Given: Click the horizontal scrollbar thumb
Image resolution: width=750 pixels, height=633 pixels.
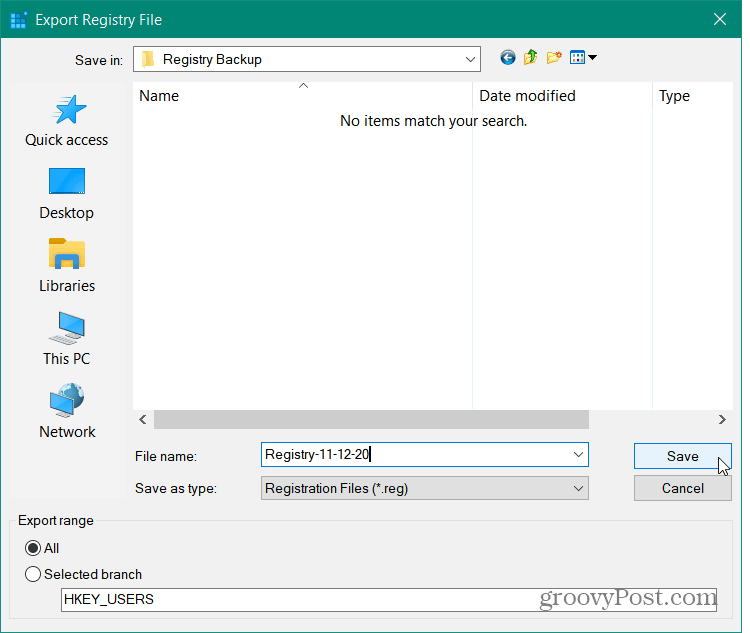Looking at the screenshot, I should tap(371, 420).
